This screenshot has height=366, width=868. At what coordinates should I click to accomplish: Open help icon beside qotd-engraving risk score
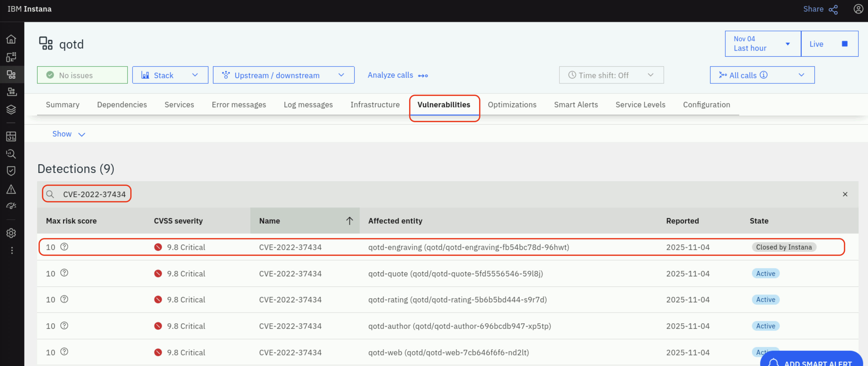pos(64,247)
